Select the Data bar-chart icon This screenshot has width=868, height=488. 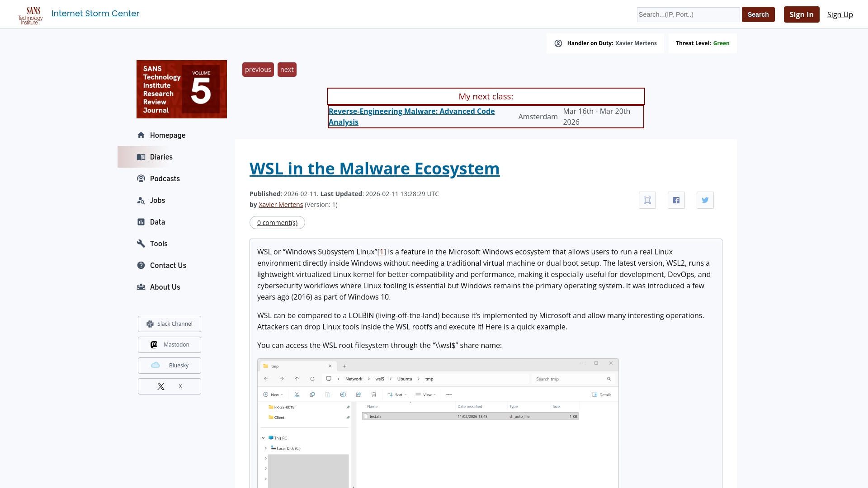click(141, 222)
